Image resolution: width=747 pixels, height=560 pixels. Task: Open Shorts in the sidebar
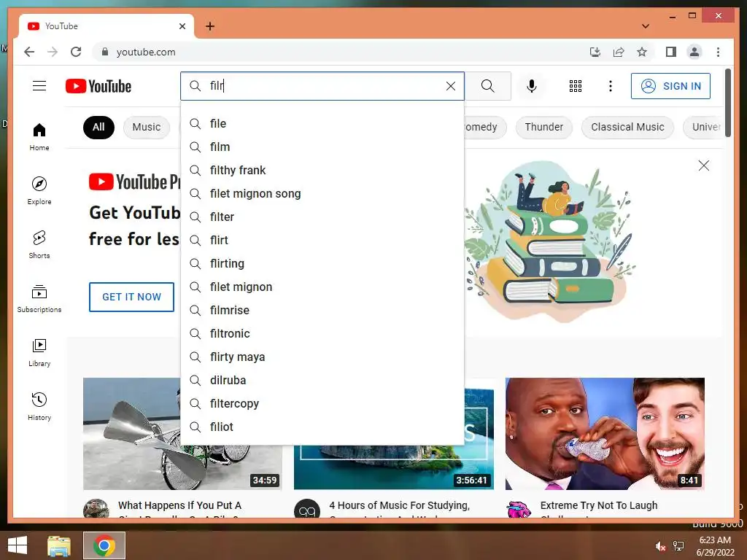[x=39, y=245]
